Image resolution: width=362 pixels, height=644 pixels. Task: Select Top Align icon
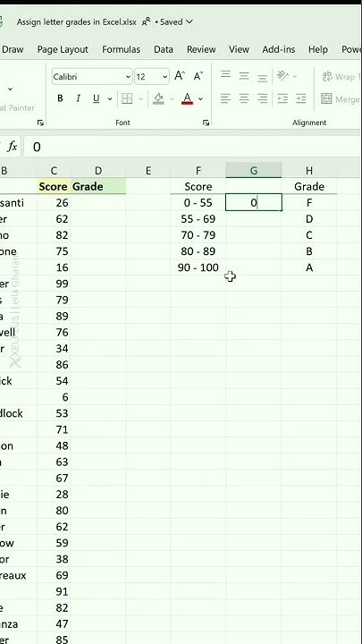coord(225,75)
